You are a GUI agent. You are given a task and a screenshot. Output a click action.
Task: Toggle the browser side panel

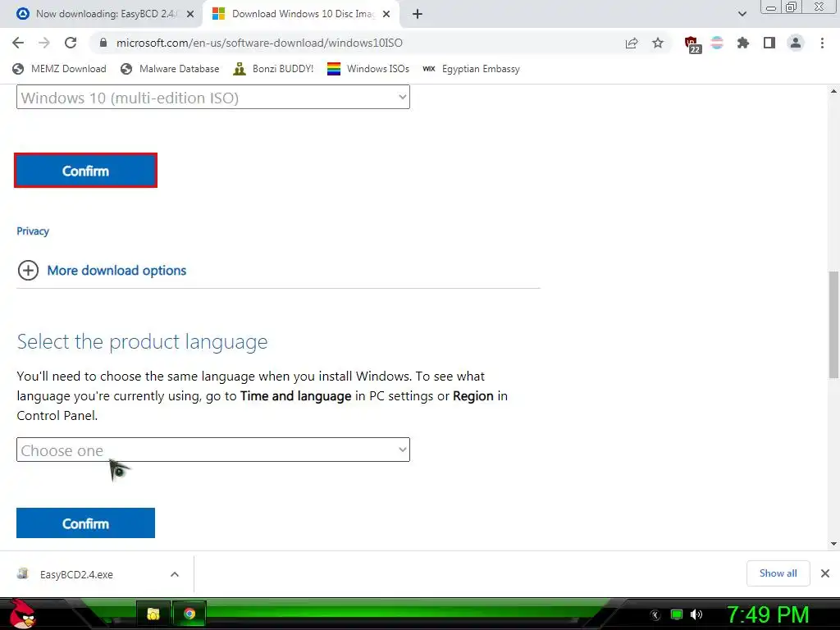769,43
